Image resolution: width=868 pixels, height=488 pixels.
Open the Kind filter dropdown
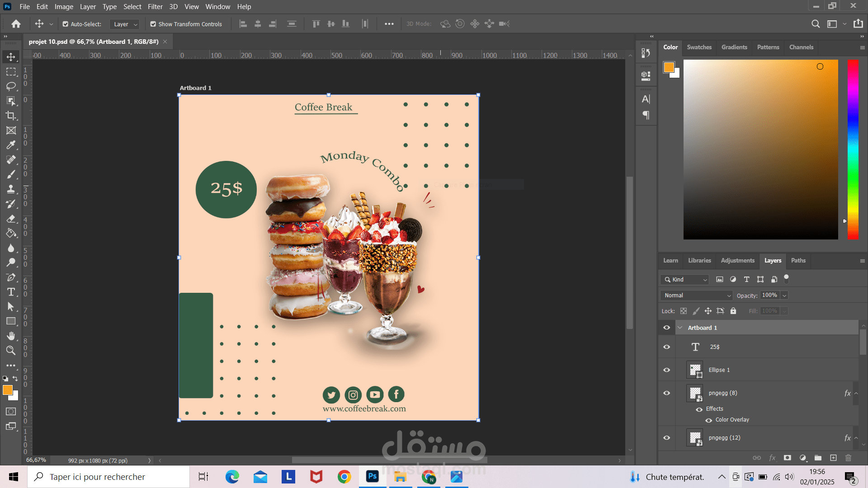pyautogui.click(x=685, y=279)
